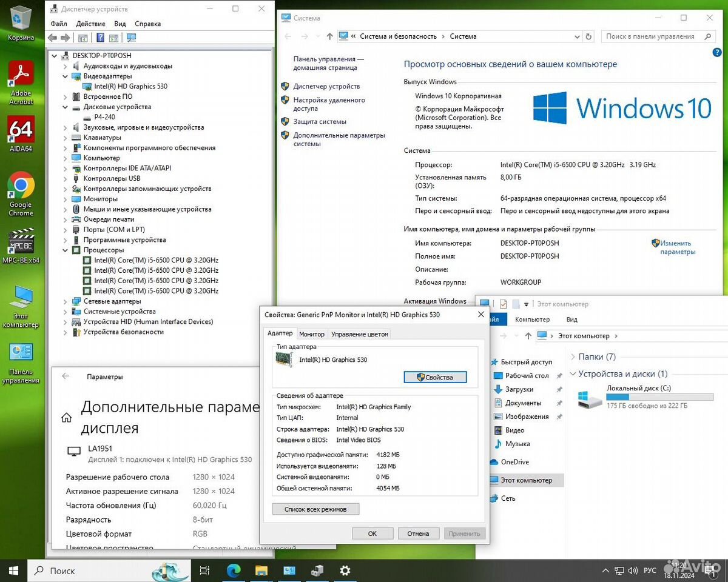This screenshot has height=582, width=728.
Task: Click network icon in system tray
Action: click(x=619, y=570)
